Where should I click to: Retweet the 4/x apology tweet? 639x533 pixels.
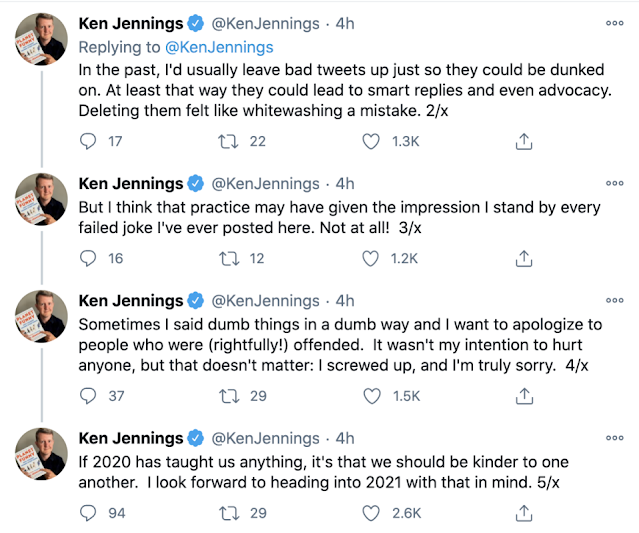click(228, 396)
